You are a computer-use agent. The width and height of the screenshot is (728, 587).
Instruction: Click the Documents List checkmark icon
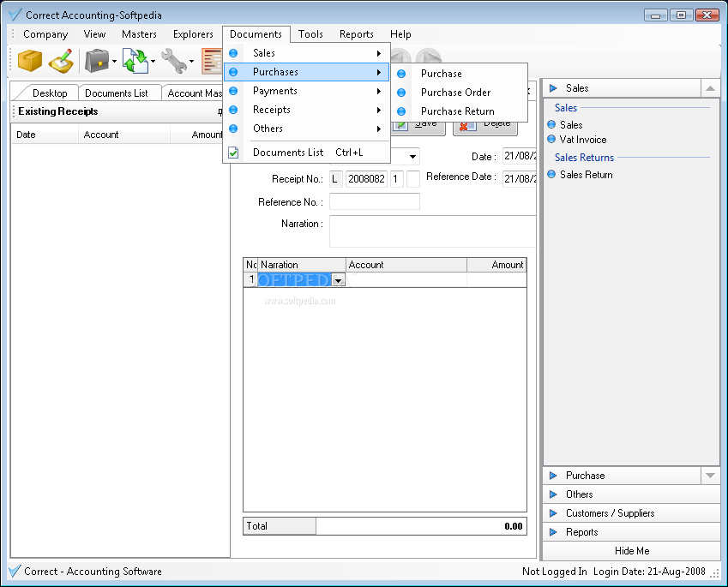pyautogui.click(x=233, y=153)
